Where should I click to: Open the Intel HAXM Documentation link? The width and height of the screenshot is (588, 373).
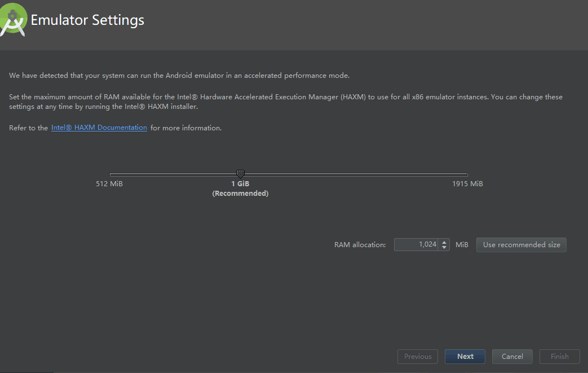[x=99, y=128]
